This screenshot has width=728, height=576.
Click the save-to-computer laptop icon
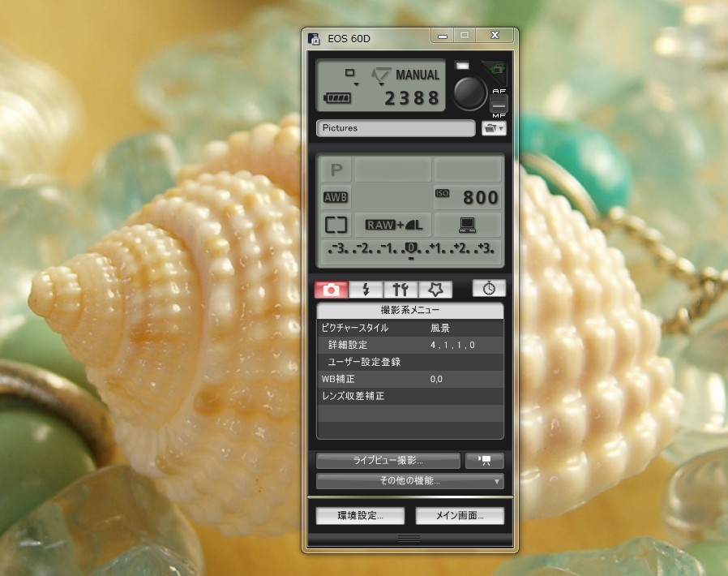click(x=467, y=225)
